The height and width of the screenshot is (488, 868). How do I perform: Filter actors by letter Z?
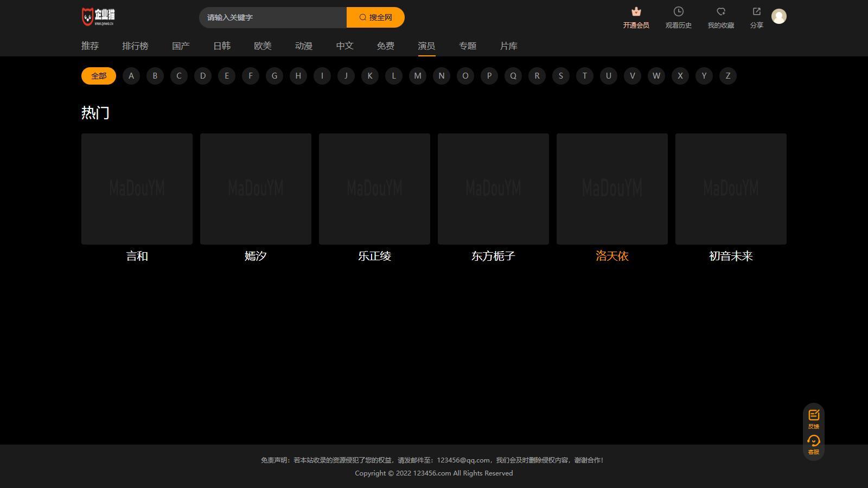coord(728,76)
